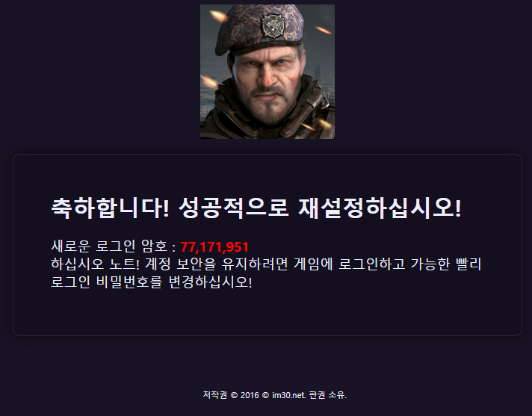Click 재설정하십시오! in the headline
The height and width of the screenshot is (416, 532).
pyautogui.click(x=380, y=208)
